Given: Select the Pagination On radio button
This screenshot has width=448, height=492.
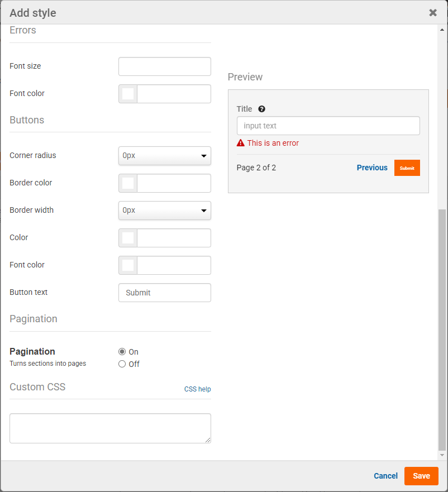Looking at the screenshot, I should 122,352.
